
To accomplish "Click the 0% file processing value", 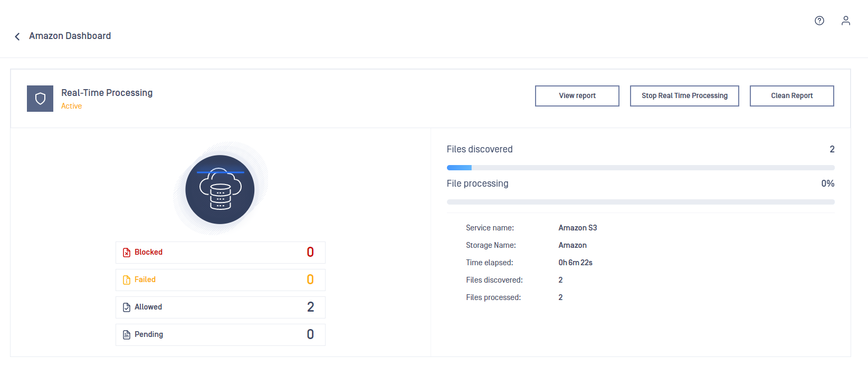I will [x=828, y=183].
